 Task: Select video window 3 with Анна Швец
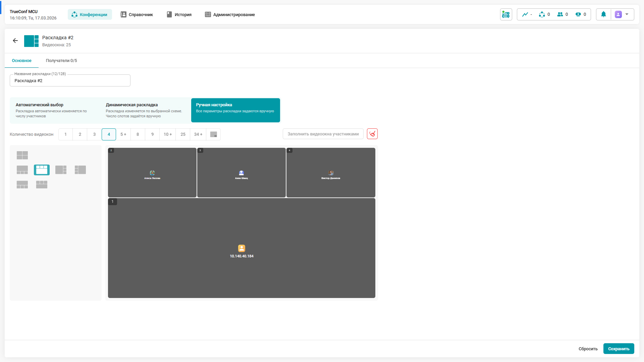[241, 173]
